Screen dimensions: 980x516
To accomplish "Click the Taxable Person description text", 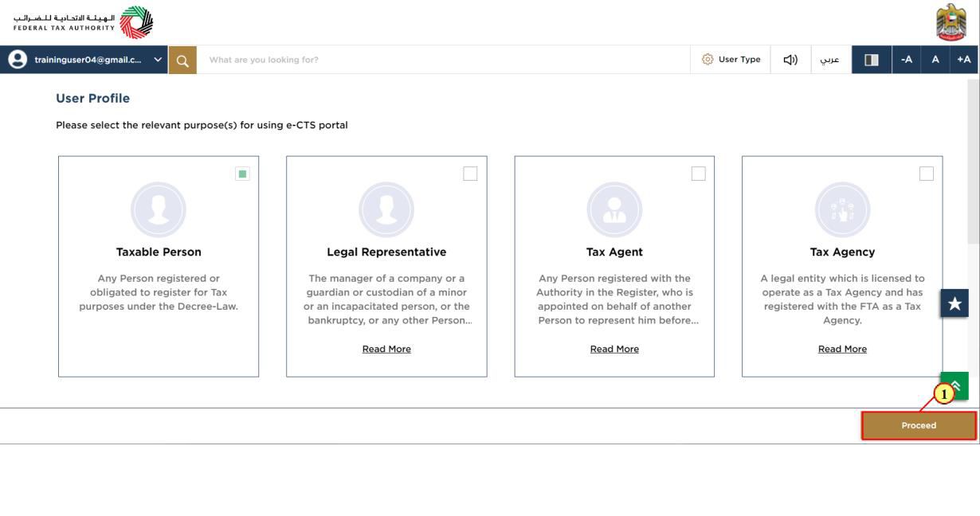I will [159, 292].
